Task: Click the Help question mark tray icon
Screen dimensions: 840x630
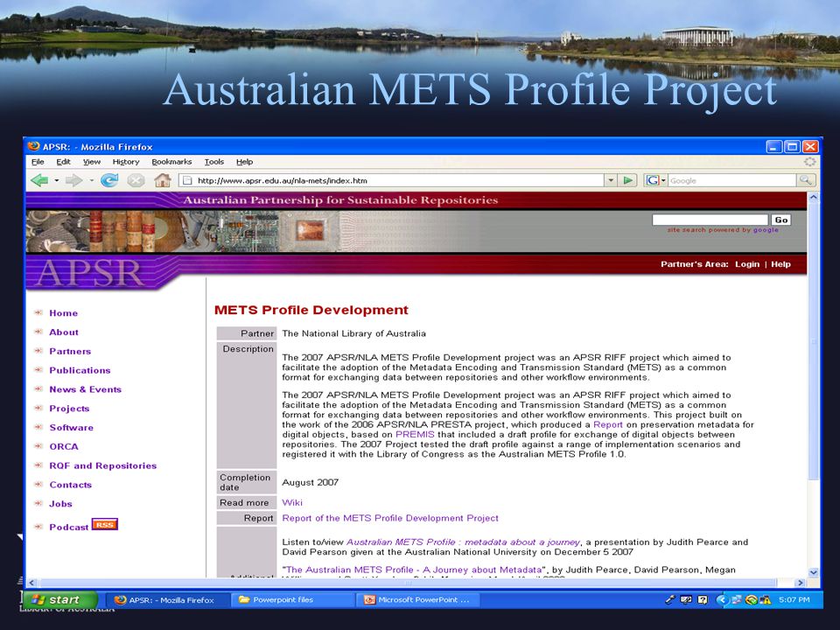Action: tap(703, 600)
